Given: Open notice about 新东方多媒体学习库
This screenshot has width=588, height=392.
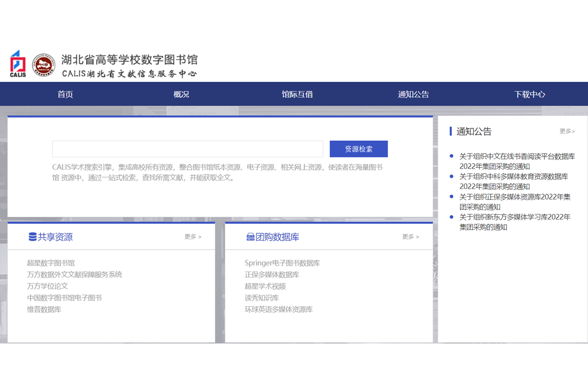Looking at the screenshot, I should coord(515,222).
